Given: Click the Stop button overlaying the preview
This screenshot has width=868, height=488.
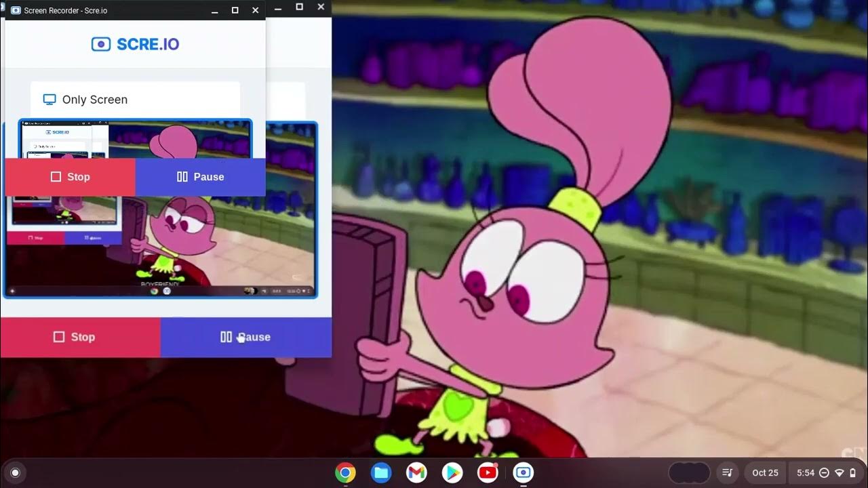Looking at the screenshot, I should click(x=71, y=177).
